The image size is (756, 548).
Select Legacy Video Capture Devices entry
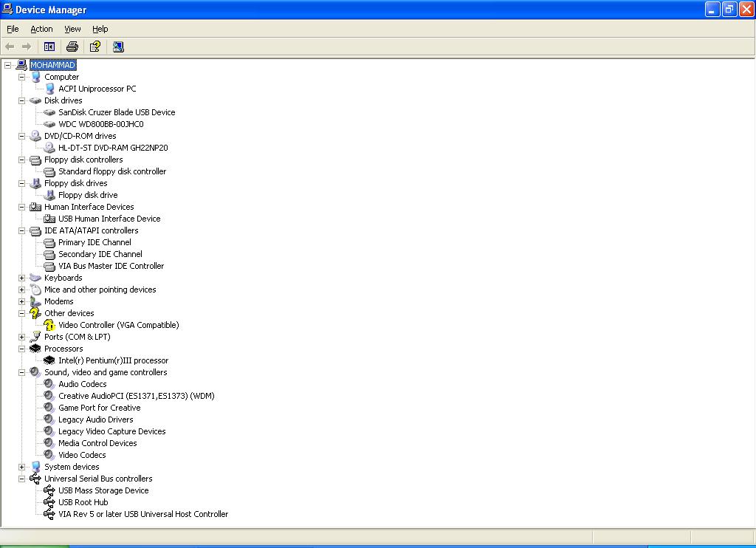[x=112, y=431]
